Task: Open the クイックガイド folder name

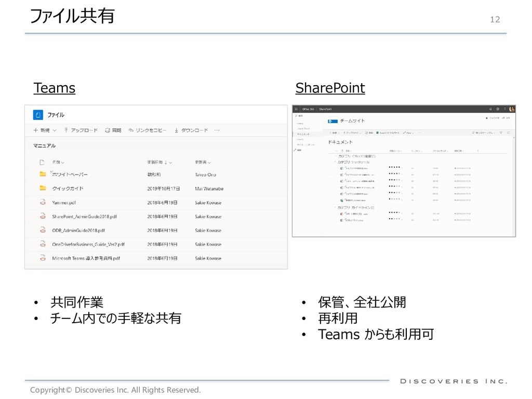Action: click(68, 189)
